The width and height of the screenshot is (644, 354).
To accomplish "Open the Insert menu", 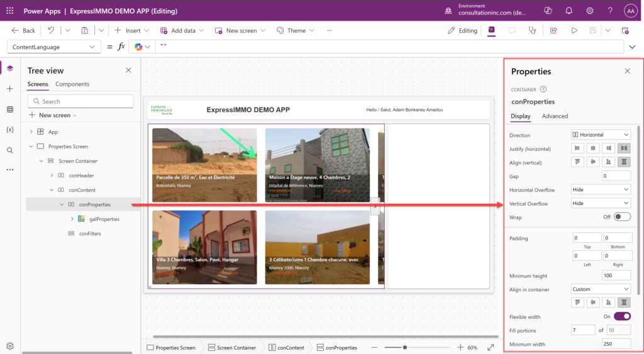I will 131,30.
